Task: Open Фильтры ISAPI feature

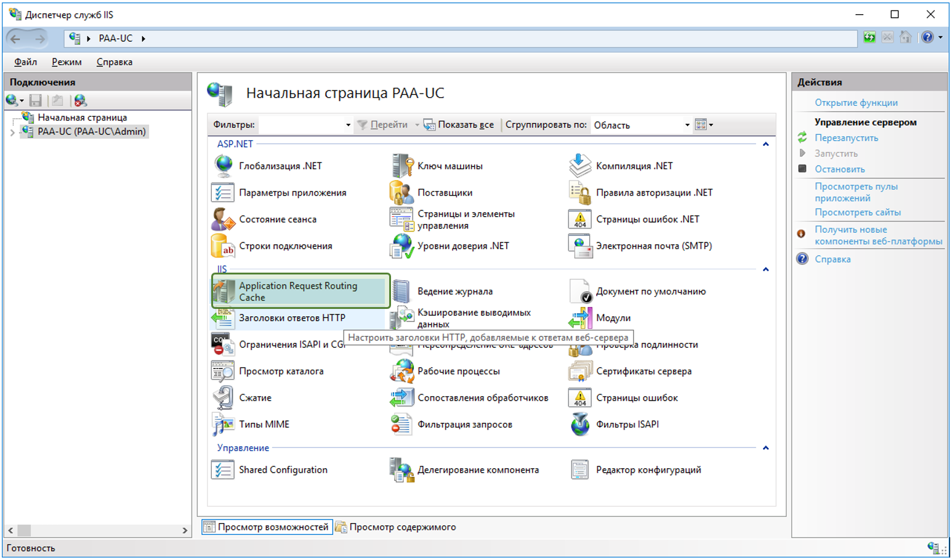Action: (614, 425)
